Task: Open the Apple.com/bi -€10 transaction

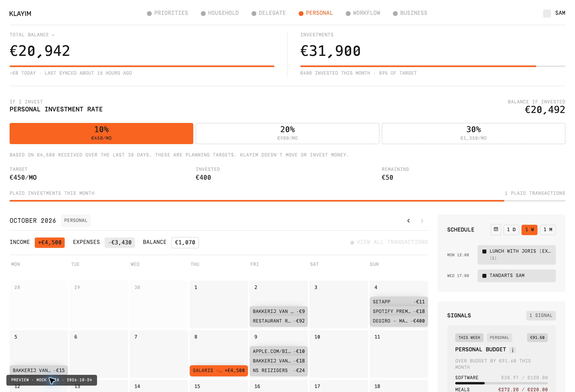Action: click(x=279, y=351)
